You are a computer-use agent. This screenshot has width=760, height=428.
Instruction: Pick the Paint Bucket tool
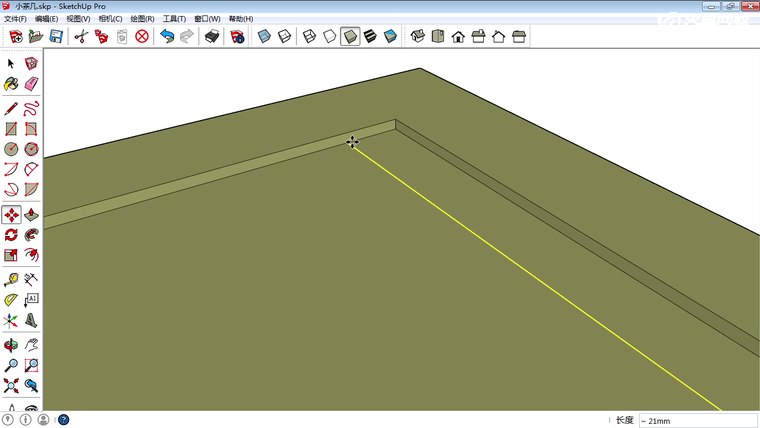tap(11, 85)
